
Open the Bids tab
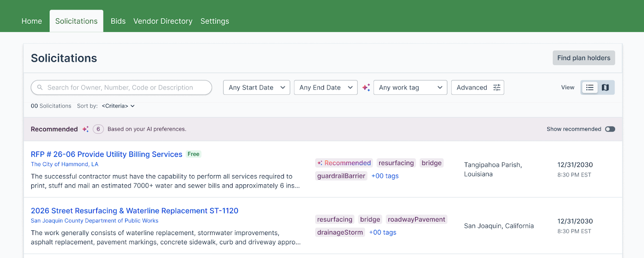[x=118, y=21]
